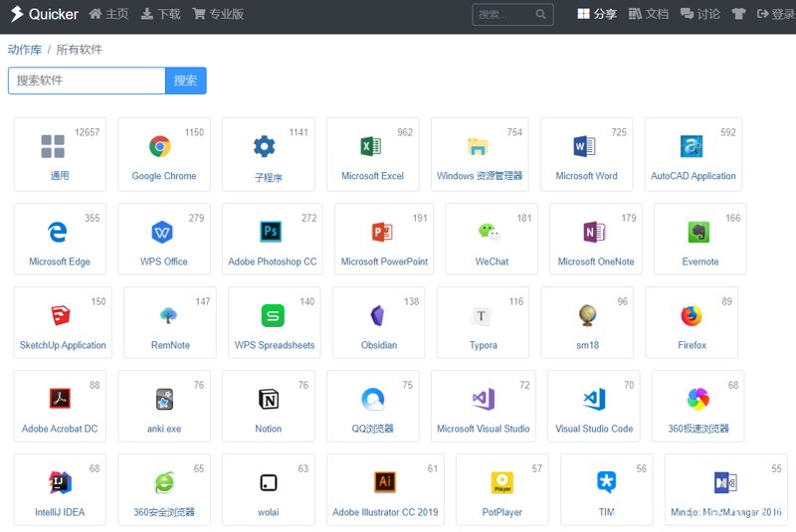Open the AutoCAD Application icon
The image size is (796, 532).
[x=692, y=146]
